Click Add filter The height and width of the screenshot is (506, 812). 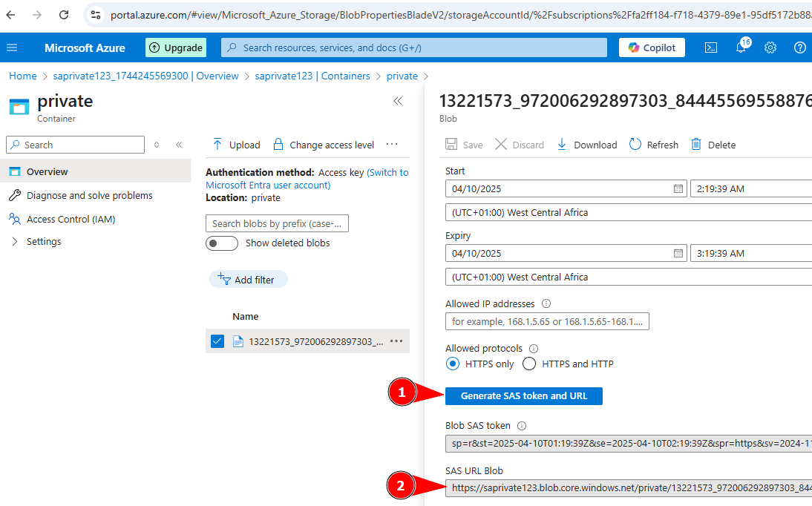pos(248,279)
